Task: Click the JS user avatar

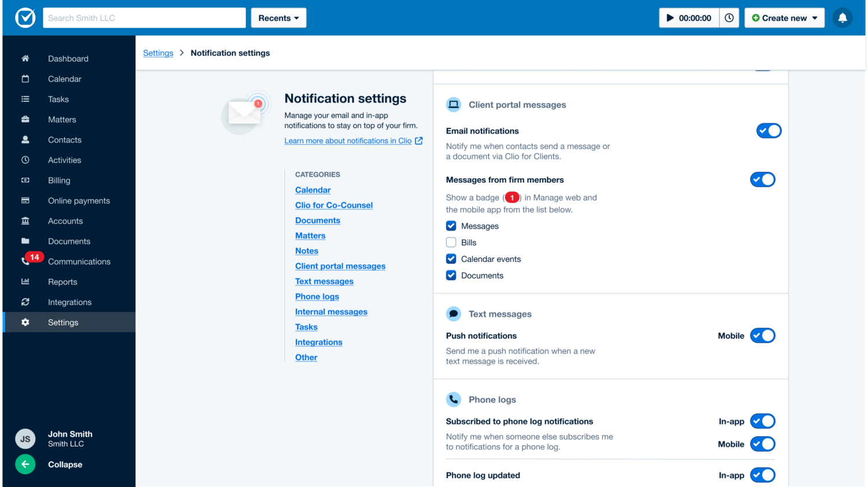Action: point(25,439)
